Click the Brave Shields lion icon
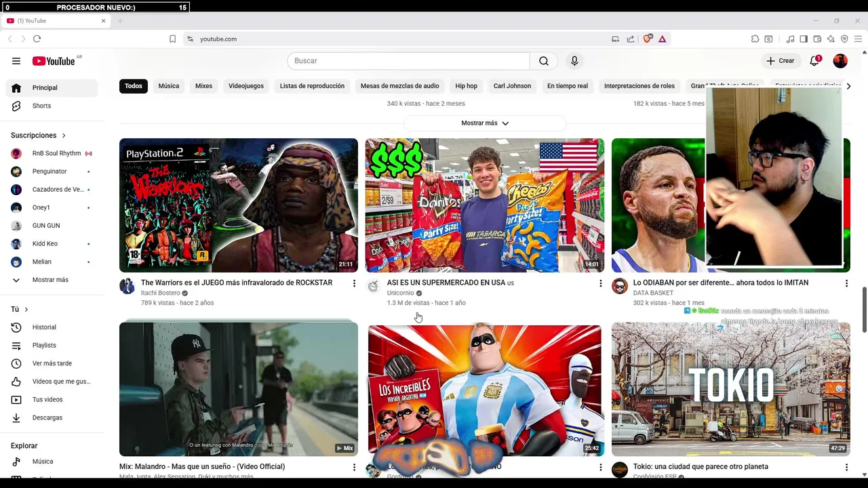The width and height of the screenshot is (868, 488). click(647, 39)
